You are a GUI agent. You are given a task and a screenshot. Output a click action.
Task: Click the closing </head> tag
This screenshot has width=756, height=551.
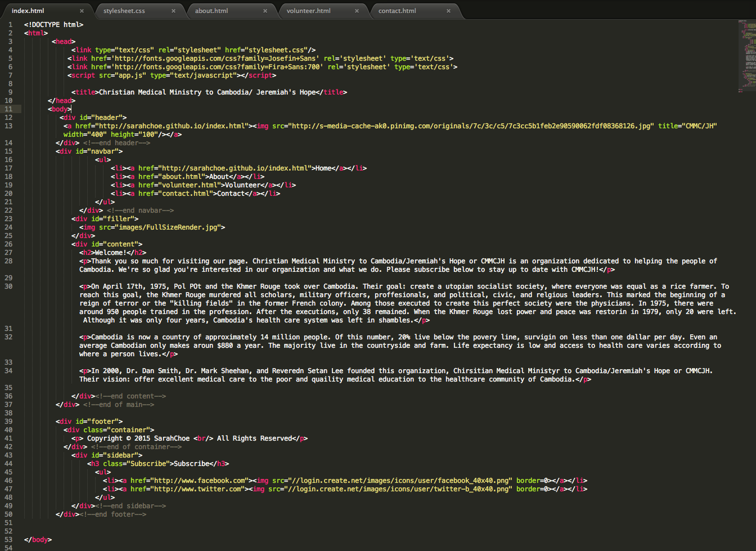[x=61, y=101]
